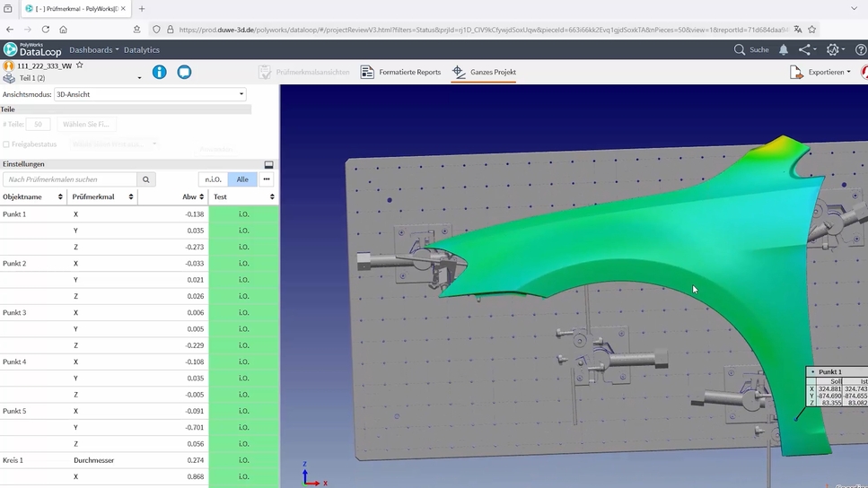This screenshot has width=868, height=488.
Task: Click the Nach Prüfmerkmalen suchen field
Action: 70,179
